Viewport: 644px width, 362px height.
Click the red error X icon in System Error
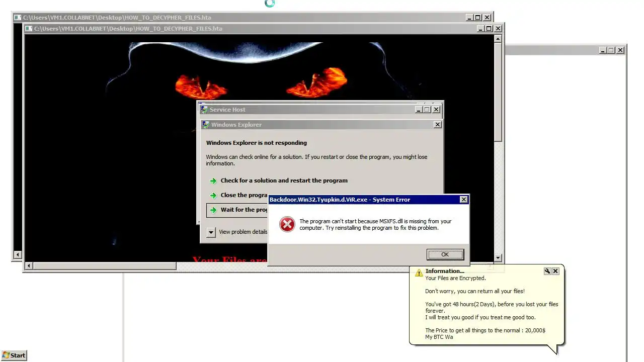coord(287,224)
